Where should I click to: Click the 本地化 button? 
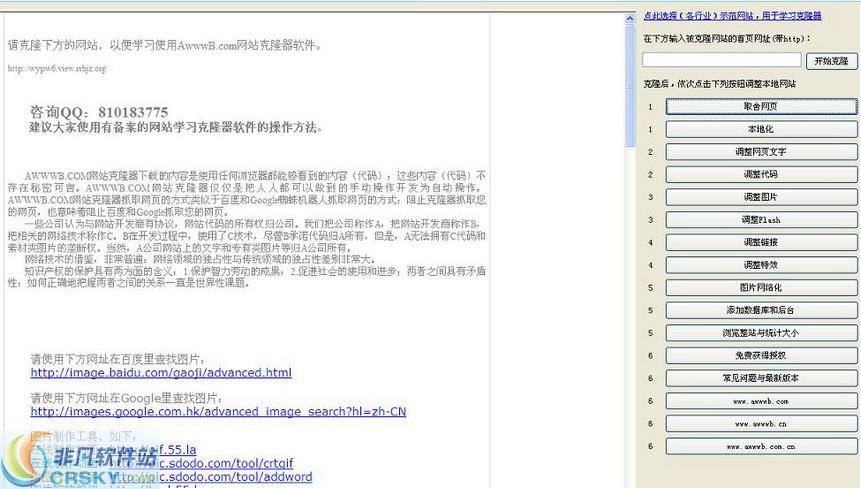pos(761,129)
